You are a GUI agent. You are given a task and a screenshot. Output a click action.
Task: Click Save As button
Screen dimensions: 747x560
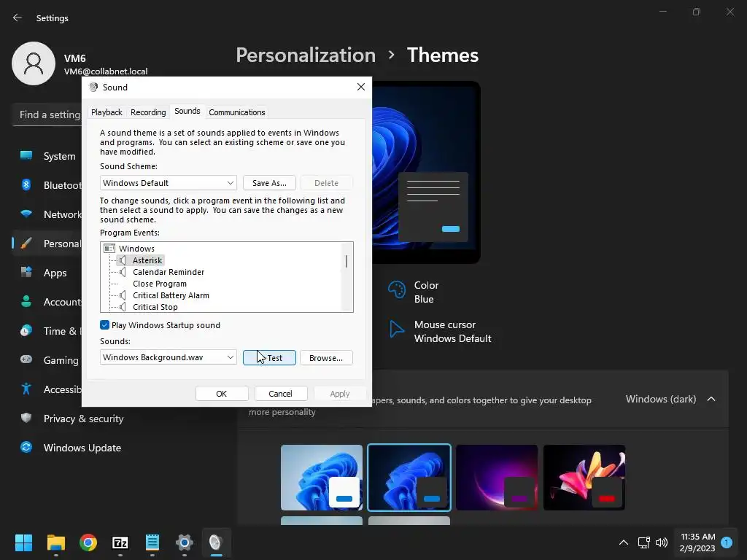[269, 183]
